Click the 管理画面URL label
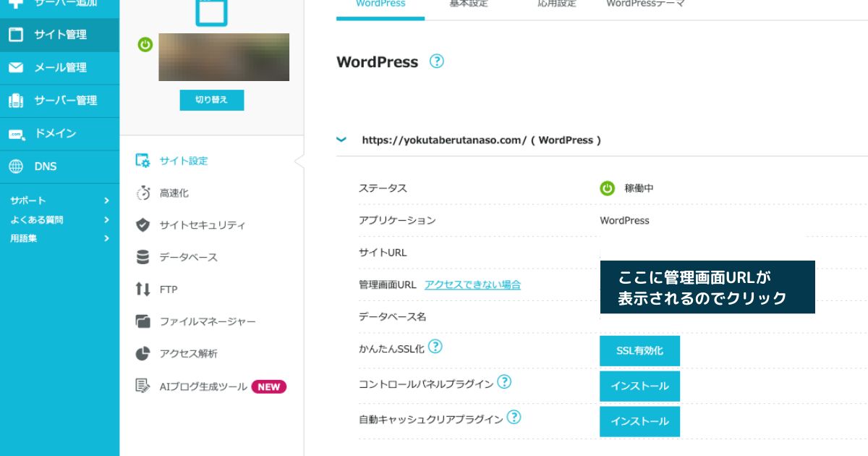 [x=388, y=284]
